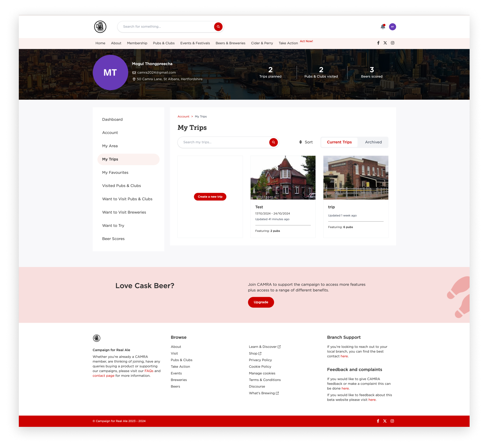Open Instagram icon in navigation bar
Image resolution: width=487 pixels, height=448 pixels.
392,43
